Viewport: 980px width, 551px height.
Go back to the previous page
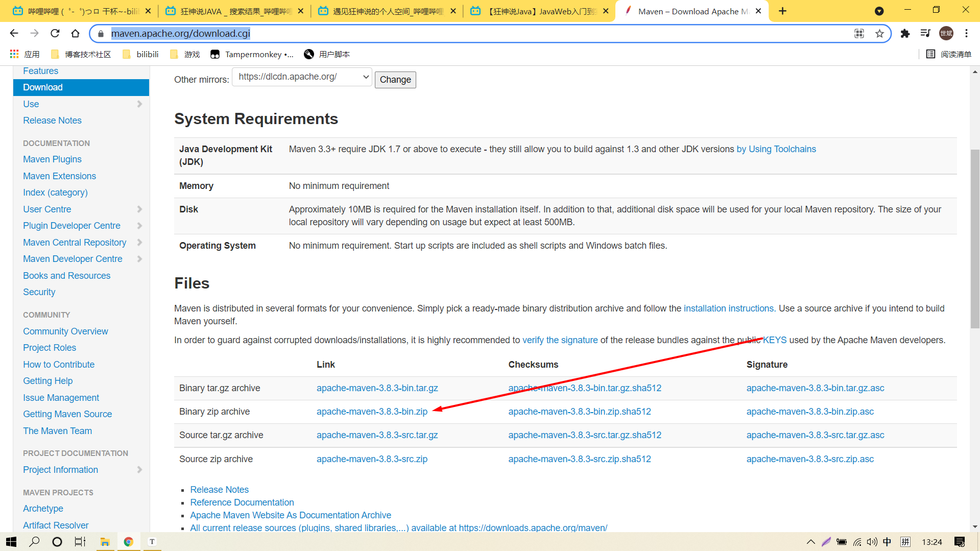[14, 33]
